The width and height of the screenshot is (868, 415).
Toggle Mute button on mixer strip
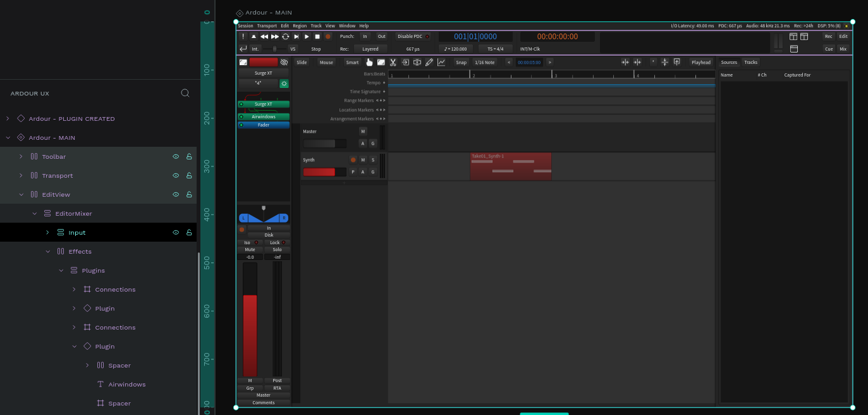[x=250, y=249]
